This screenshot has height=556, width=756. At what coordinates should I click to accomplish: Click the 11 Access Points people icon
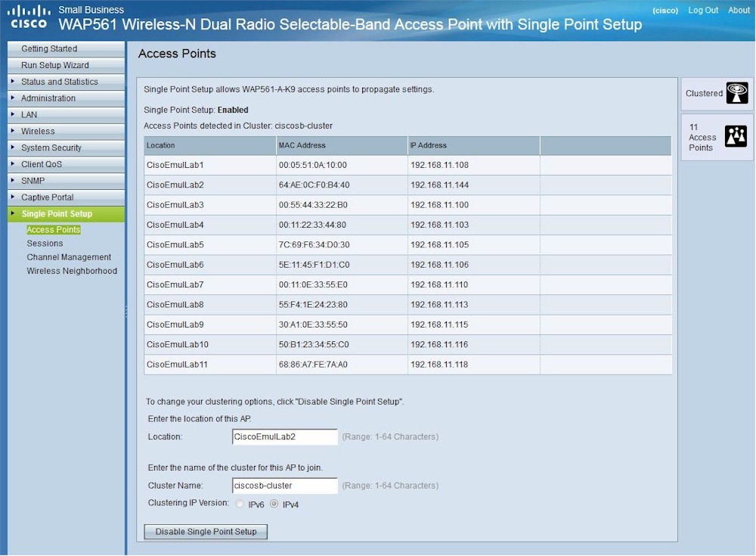coord(736,137)
